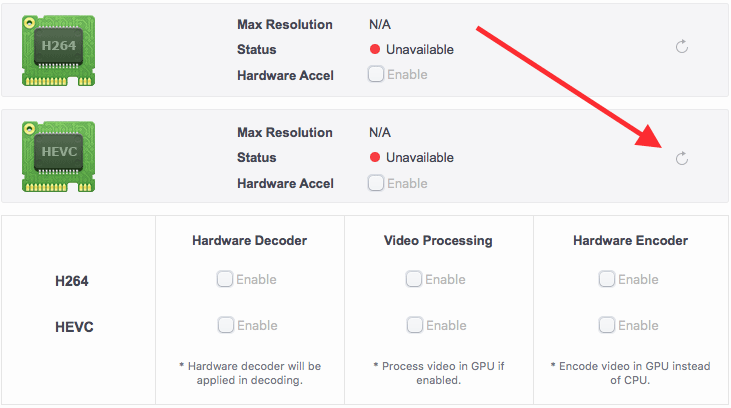Click the Hardware Decoder column header

(x=249, y=240)
